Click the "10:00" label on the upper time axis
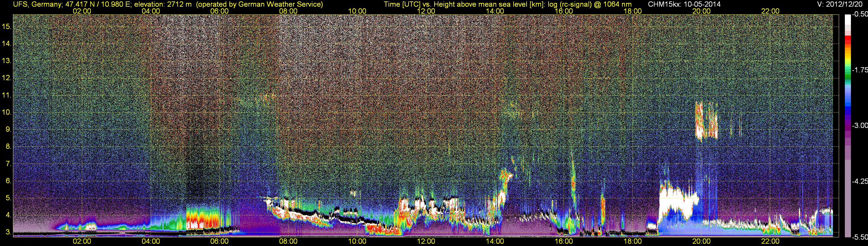The width and height of the screenshot is (868, 246). tap(357, 11)
